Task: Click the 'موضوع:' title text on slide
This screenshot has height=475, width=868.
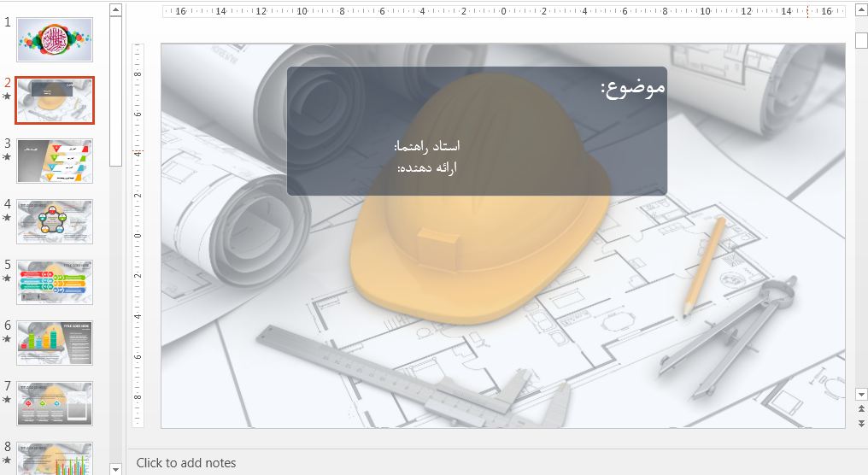Action: [632, 87]
